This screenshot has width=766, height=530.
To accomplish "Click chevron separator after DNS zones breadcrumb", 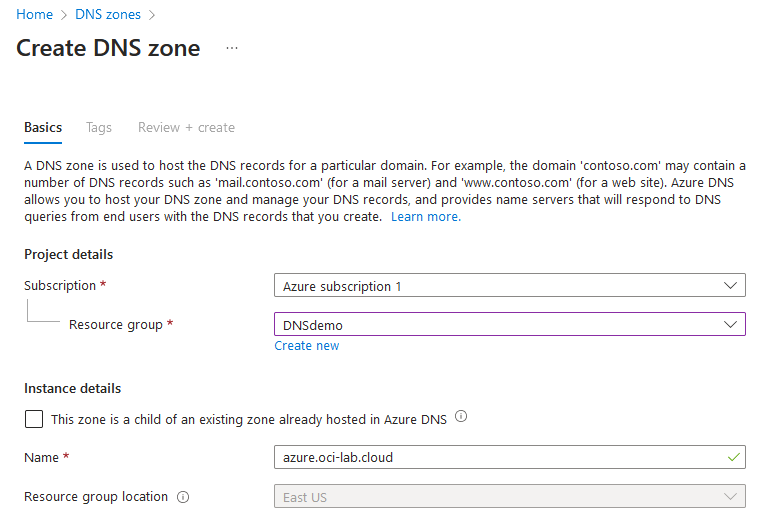I will point(152,15).
